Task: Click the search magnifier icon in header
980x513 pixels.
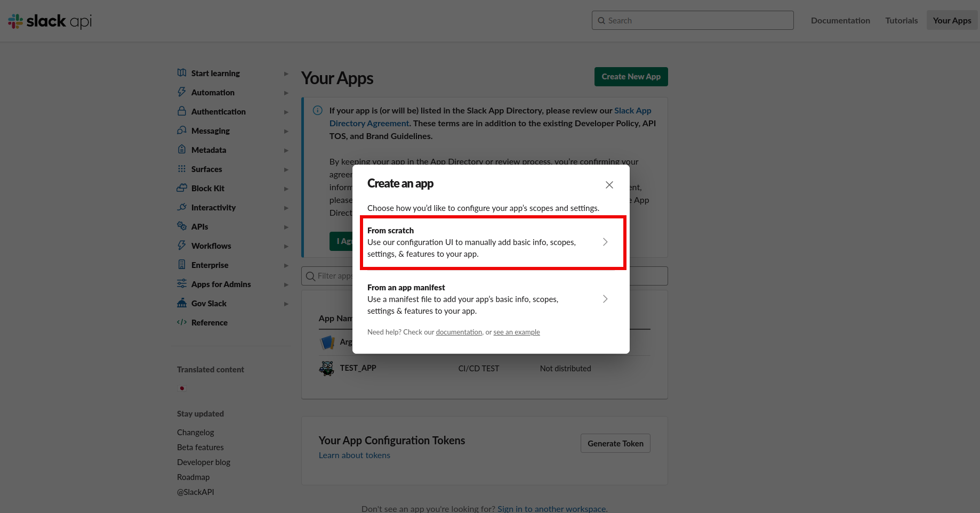Action: pyautogui.click(x=602, y=21)
